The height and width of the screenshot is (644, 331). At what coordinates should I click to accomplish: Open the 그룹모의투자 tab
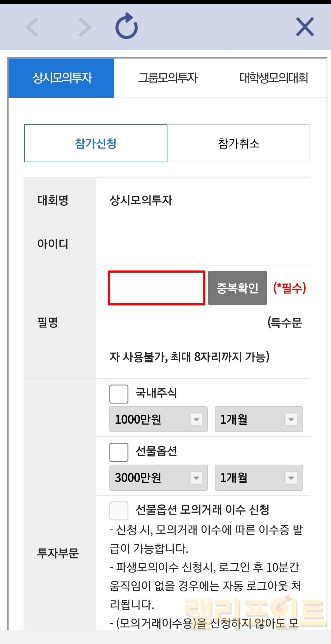point(168,78)
